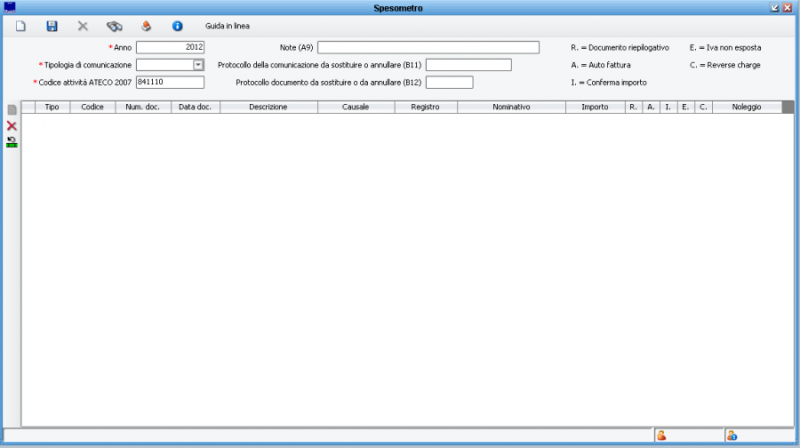The height and width of the screenshot is (448, 800).
Task: Click the application icon in title bar
Action: (x=10, y=7)
